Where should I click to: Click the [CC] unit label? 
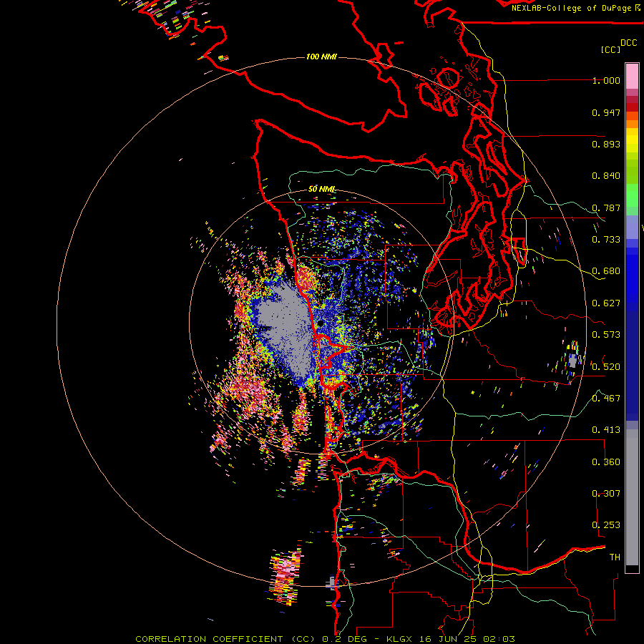pyautogui.click(x=610, y=49)
